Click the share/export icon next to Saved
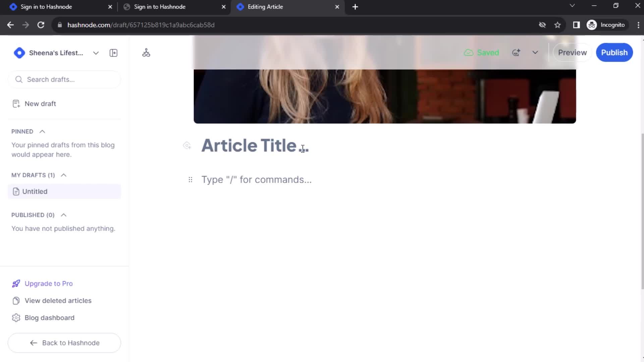 click(x=516, y=53)
